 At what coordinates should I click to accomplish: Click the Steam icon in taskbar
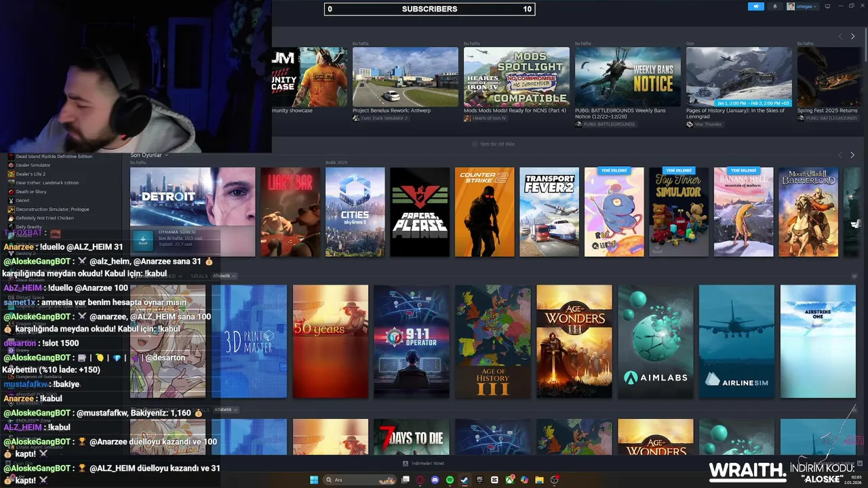(465, 480)
